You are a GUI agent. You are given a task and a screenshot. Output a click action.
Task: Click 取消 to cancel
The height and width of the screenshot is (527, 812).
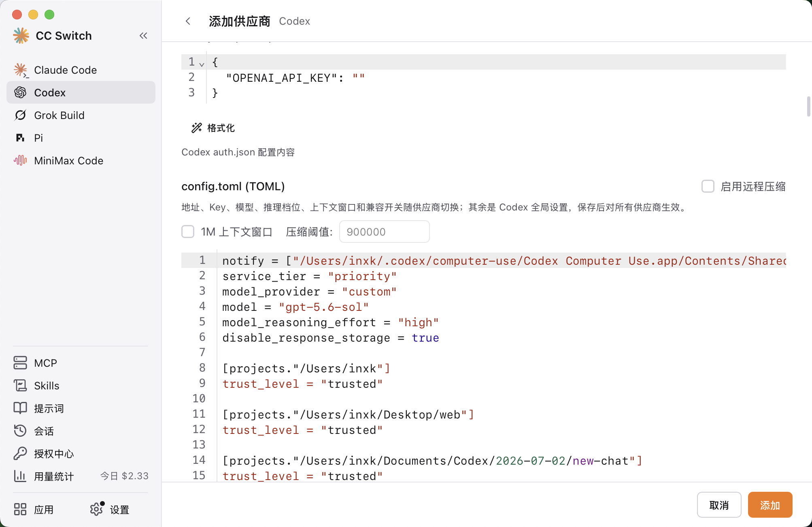(x=719, y=505)
